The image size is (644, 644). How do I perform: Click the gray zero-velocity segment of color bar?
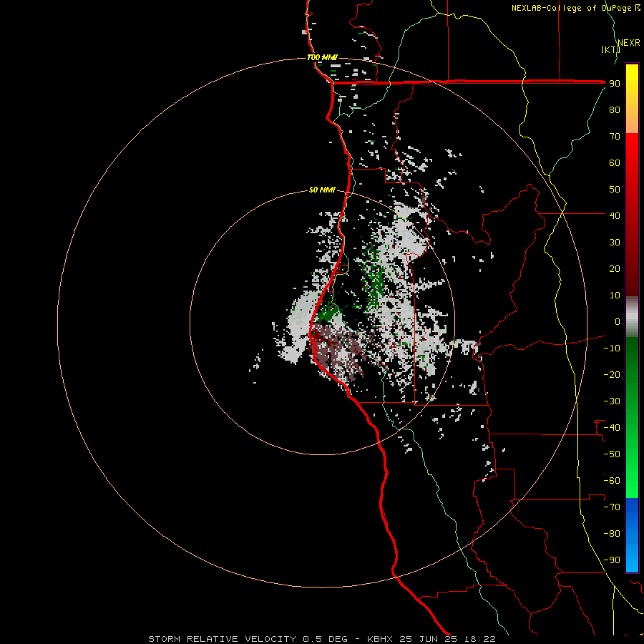tap(632, 317)
